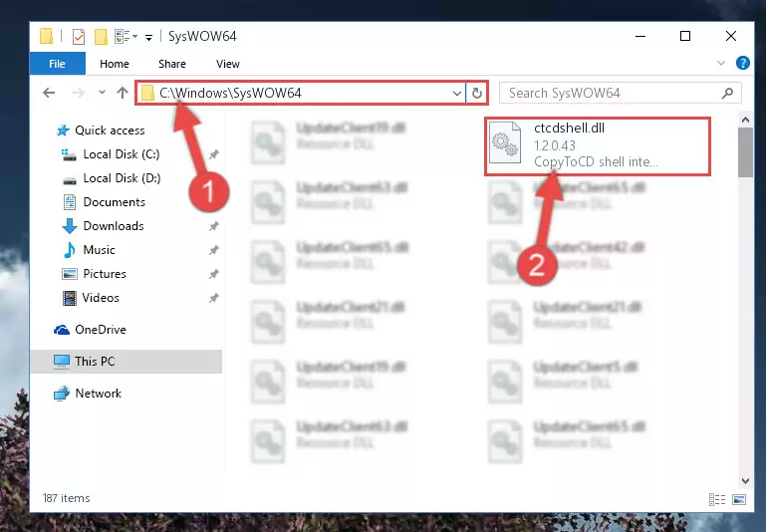Click the Back navigation arrow
This screenshot has height=532, width=766.
coord(49,93)
